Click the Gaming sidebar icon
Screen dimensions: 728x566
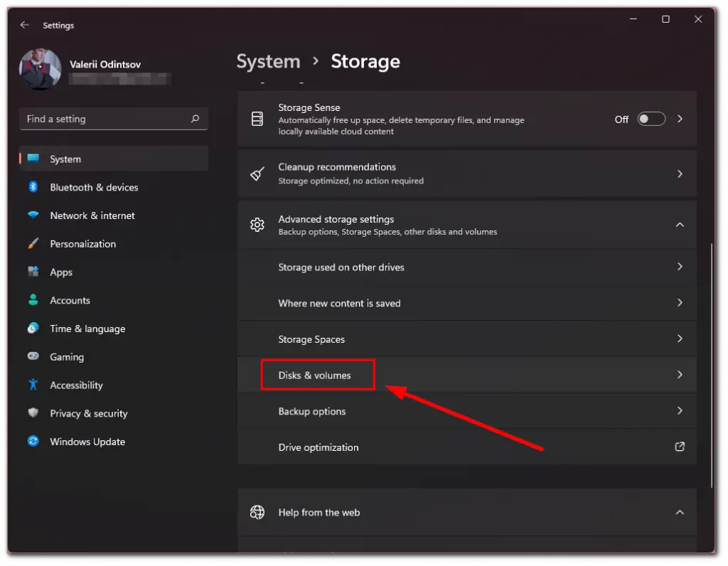coord(33,356)
